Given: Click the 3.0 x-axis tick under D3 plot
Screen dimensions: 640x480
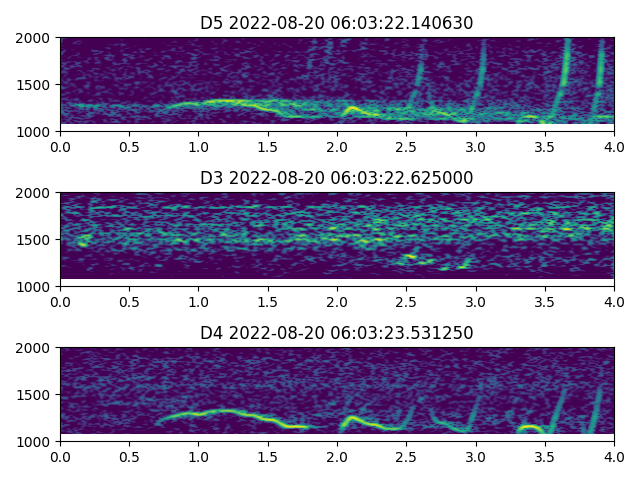Looking at the screenshot, I should pos(475,301).
